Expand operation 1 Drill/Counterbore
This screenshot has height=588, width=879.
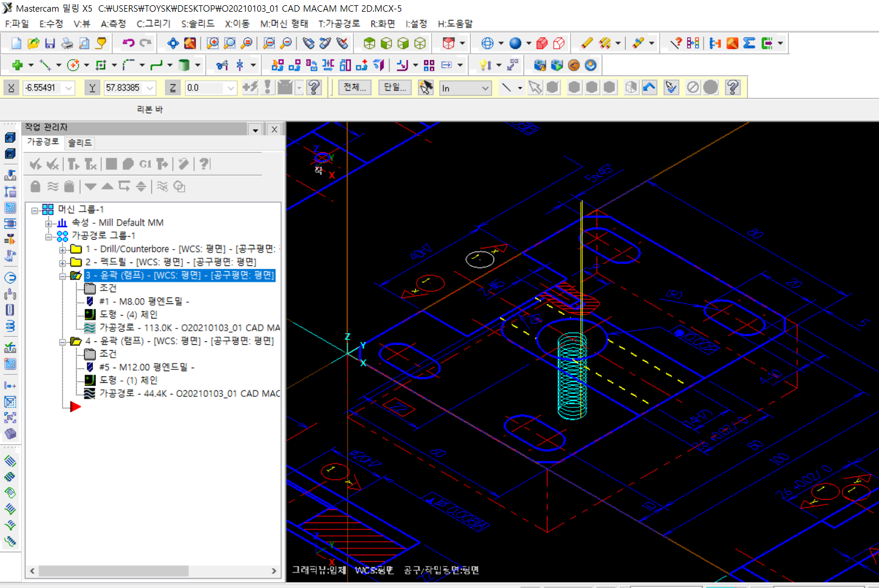(x=63, y=250)
